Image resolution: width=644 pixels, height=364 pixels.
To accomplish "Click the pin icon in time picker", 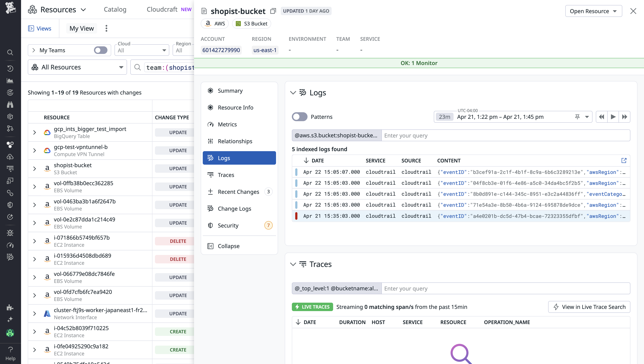I will click(577, 117).
